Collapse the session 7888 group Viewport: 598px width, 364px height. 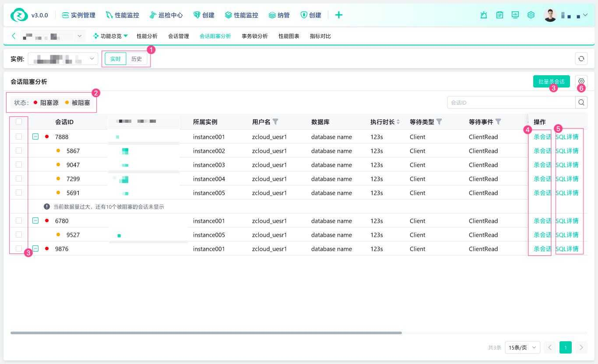point(35,136)
